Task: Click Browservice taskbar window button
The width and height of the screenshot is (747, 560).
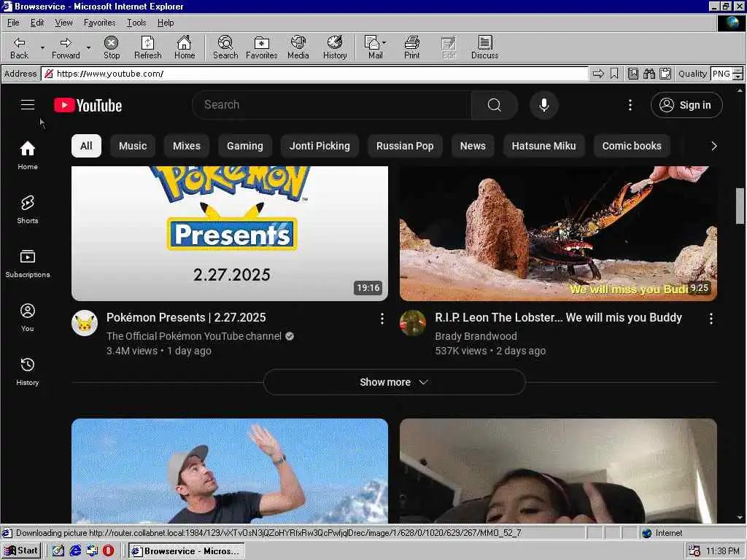Action: [x=186, y=551]
